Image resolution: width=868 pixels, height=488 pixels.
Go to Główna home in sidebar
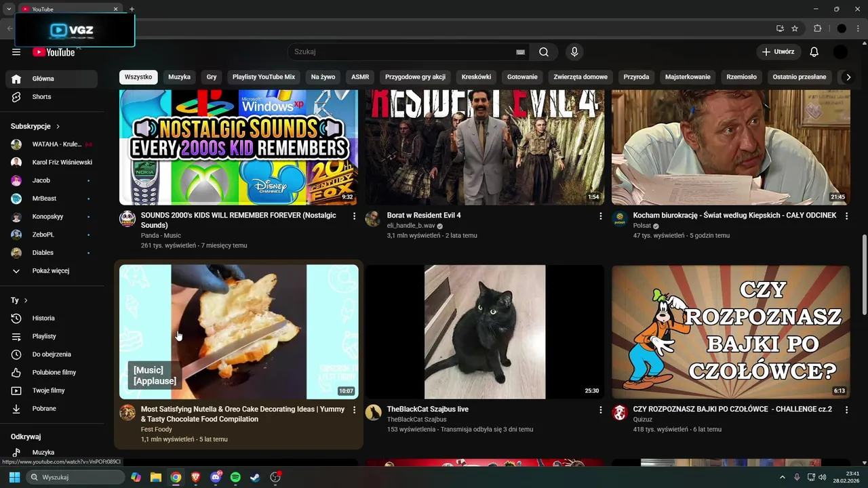(x=52, y=79)
